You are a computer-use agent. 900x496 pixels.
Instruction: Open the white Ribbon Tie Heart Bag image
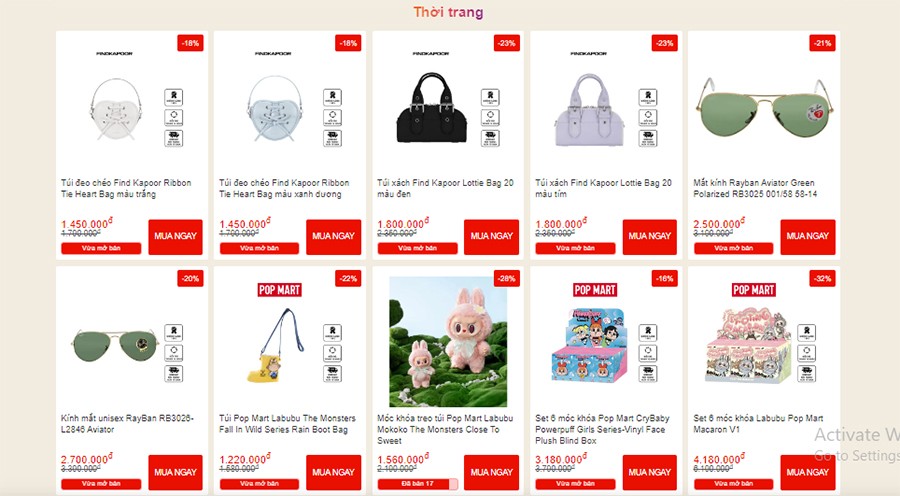pos(117,110)
